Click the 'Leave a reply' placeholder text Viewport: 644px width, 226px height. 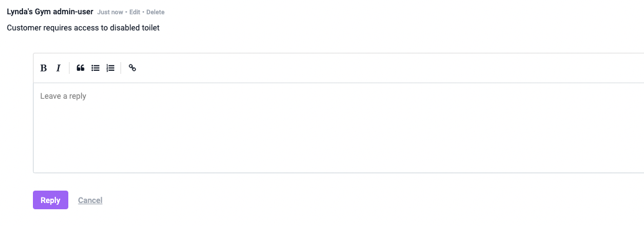[x=63, y=96]
